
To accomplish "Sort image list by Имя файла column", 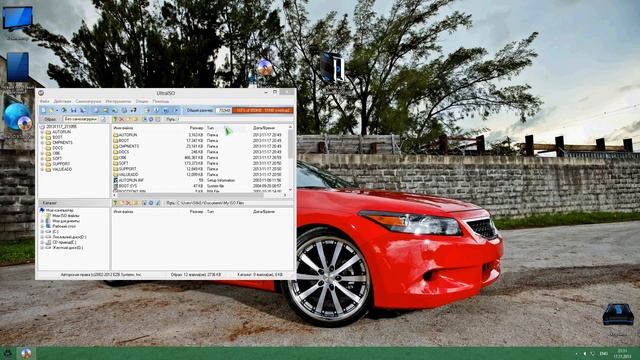I will 123,128.
